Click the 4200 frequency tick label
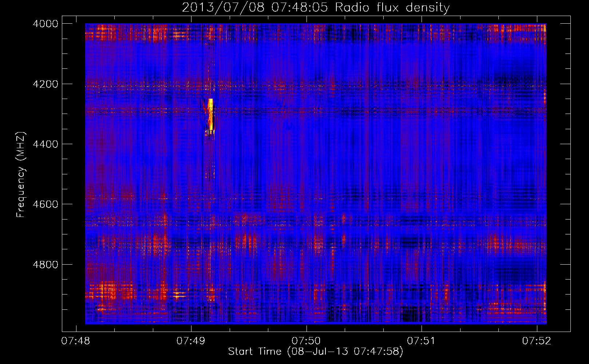The height and width of the screenshot is (364, 589). [46, 84]
